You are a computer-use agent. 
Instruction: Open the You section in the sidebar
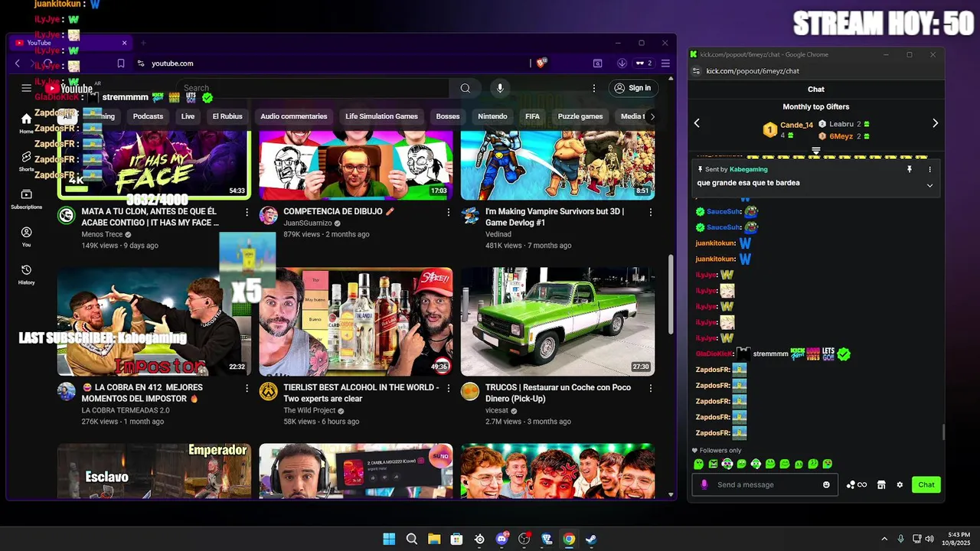pyautogui.click(x=27, y=236)
